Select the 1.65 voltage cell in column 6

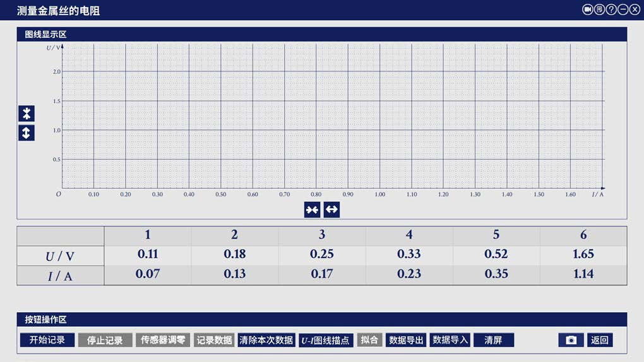point(583,255)
